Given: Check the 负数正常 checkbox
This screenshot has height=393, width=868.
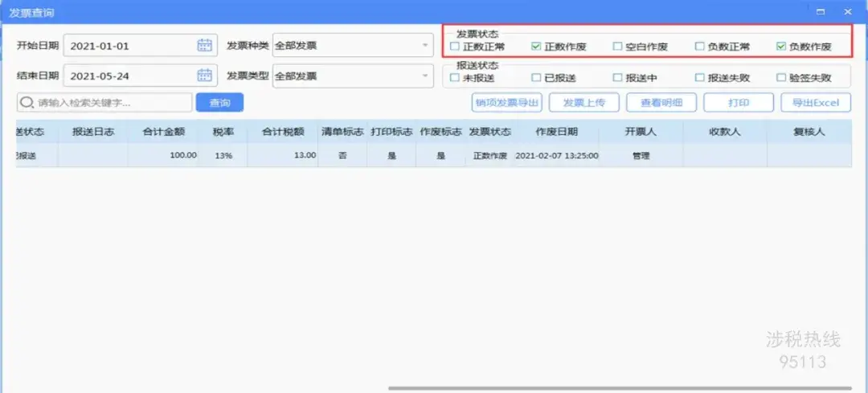Looking at the screenshot, I should click(700, 47).
